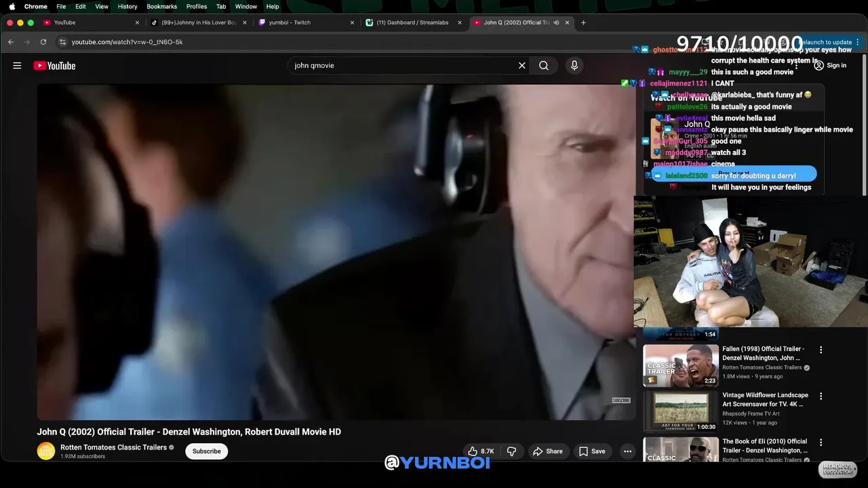This screenshot has height=488, width=868.
Task: Click the John Q video title text
Action: click(189, 432)
